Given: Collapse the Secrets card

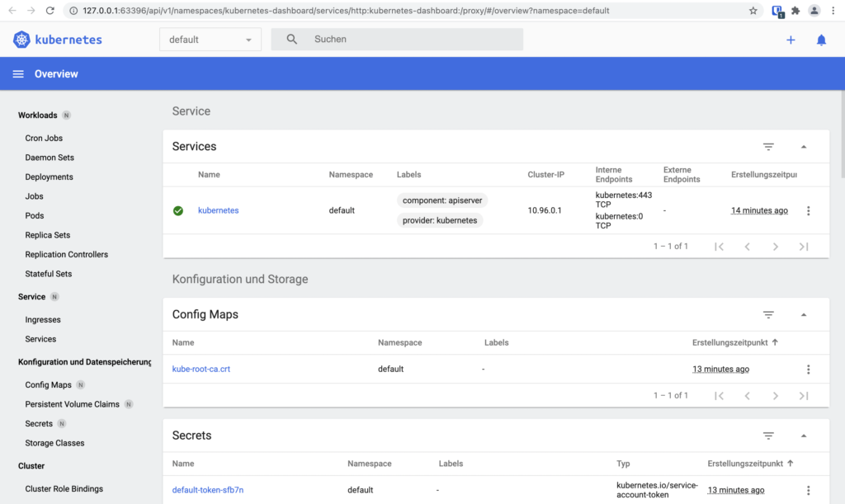Looking at the screenshot, I should pos(804,436).
